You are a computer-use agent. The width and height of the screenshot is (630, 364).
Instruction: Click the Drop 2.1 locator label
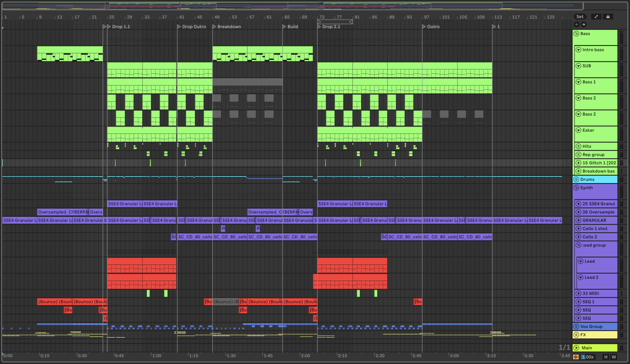pyautogui.click(x=331, y=27)
